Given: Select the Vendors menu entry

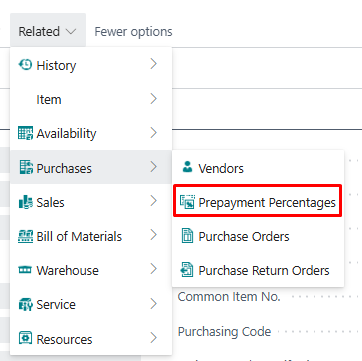Looking at the screenshot, I should click(258, 168).
